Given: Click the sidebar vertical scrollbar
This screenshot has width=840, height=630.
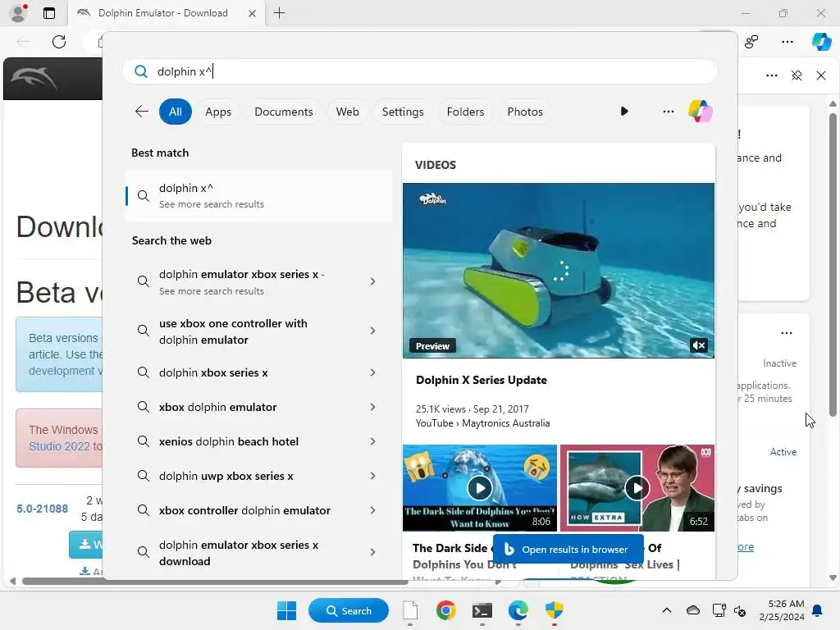Looking at the screenshot, I should click(833, 265).
